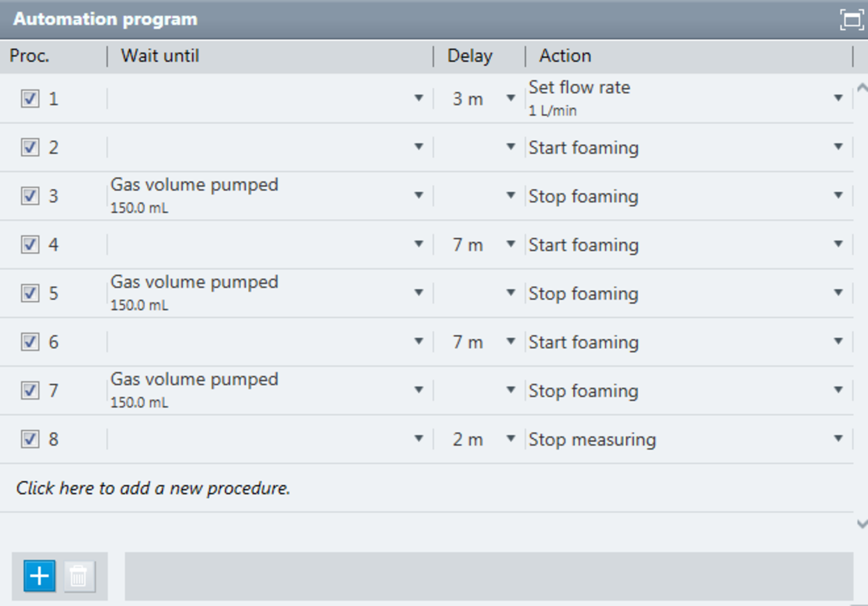Click the Wait until column header

click(160, 56)
